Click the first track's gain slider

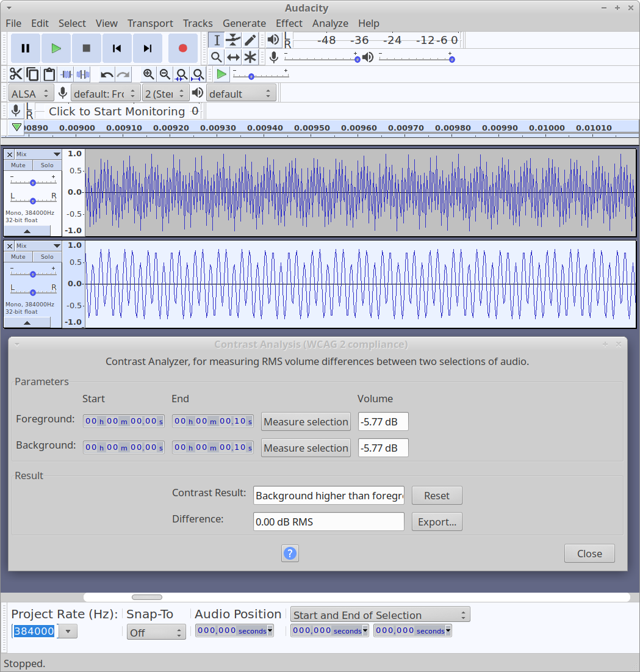click(33, 182)
